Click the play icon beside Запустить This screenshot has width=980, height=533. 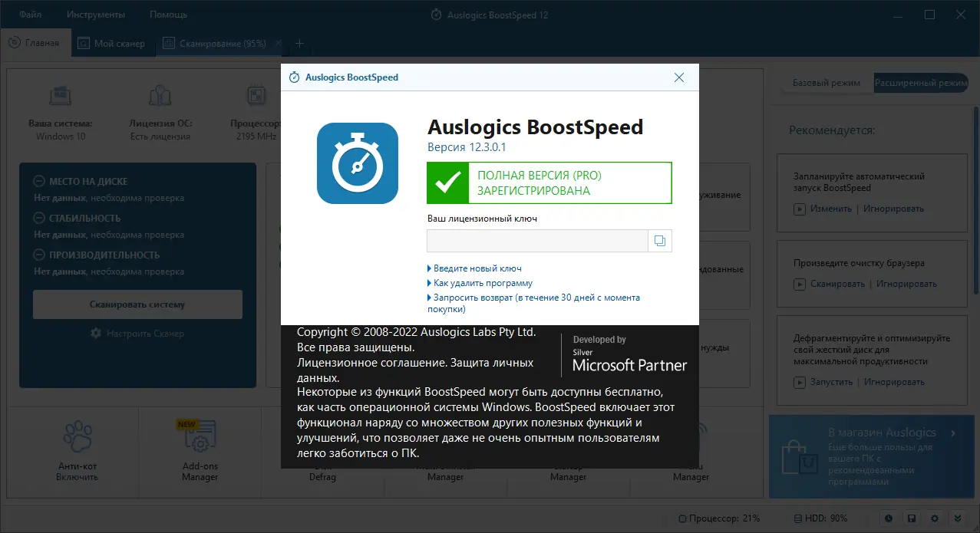click(x=799, y=382)
